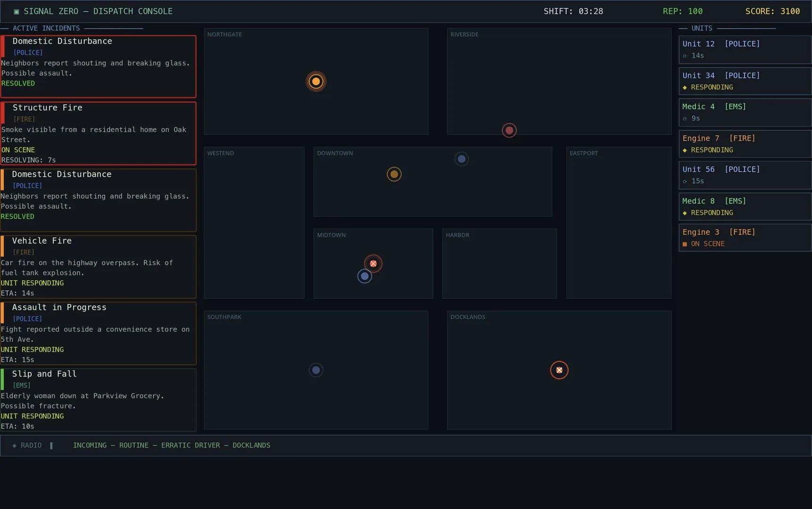Select the orange marker in Downtown district
The image size is (812, 509).
pos(394,174)
